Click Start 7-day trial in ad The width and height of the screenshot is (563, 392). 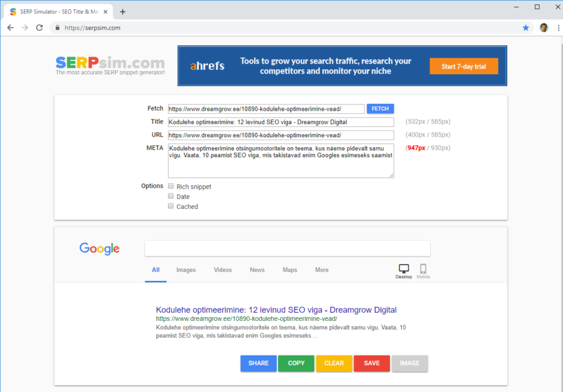pyautogui.click(x=464, y=67)
